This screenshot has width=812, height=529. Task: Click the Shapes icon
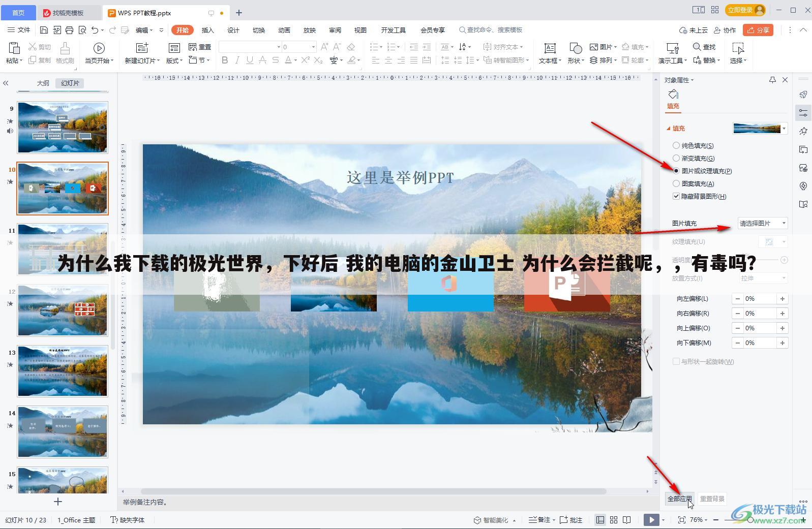pyautogui.click(x=576, y=48)
